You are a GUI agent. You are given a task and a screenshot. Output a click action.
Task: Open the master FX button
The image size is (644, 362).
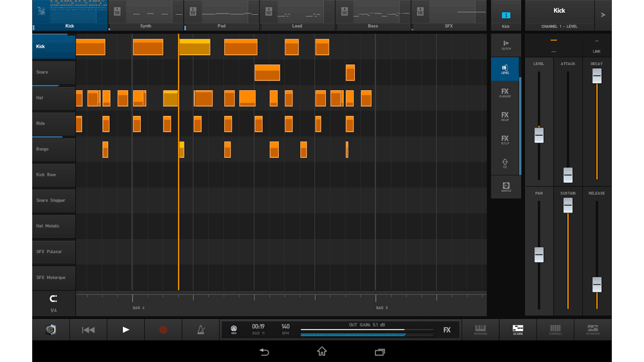point(447,330)
